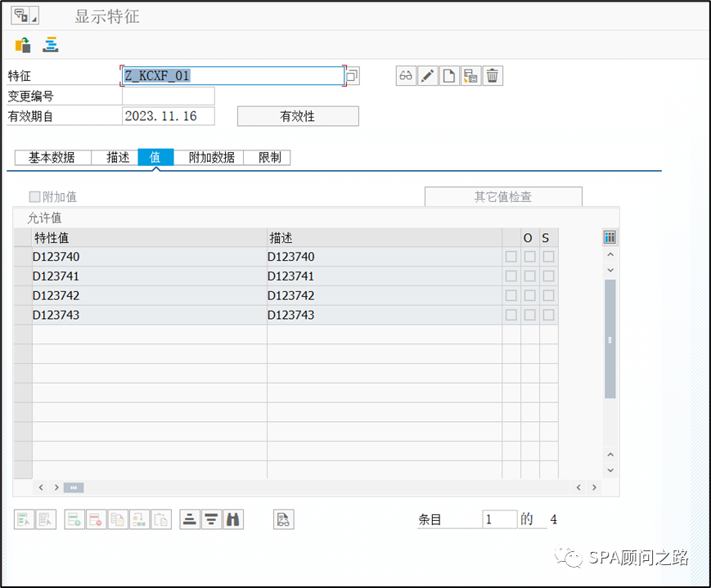This screenshot has height=588, width=711.
Task: Click the 描述 column header
Action: pyautogui.click(x=385, y=237)
